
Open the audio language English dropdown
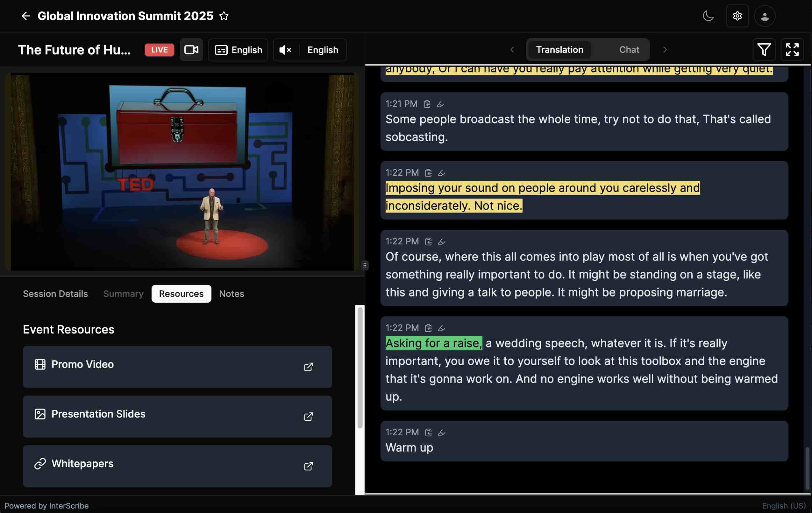tap(323, 50)
